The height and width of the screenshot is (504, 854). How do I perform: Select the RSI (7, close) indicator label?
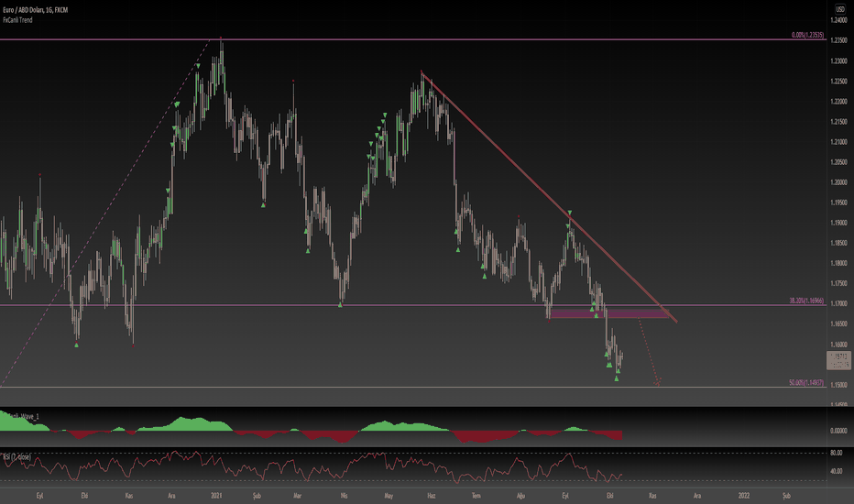click(x=16, y=456)
